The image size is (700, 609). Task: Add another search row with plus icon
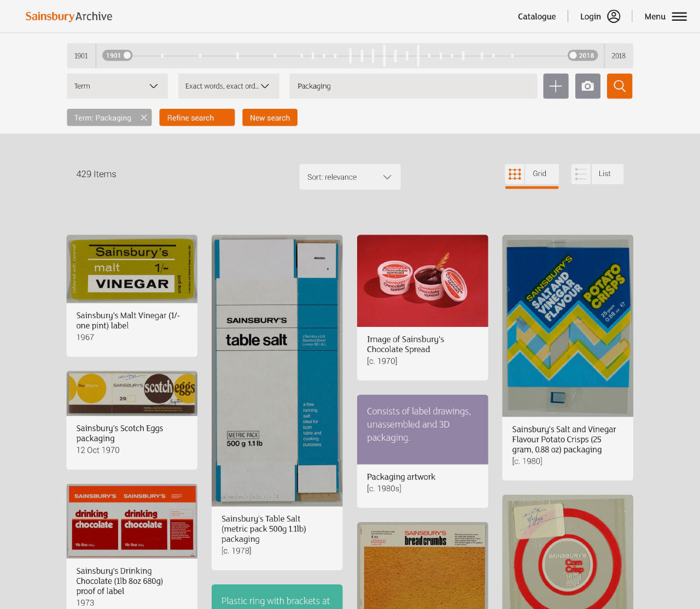pyautogui.click(x=556, y=86)
